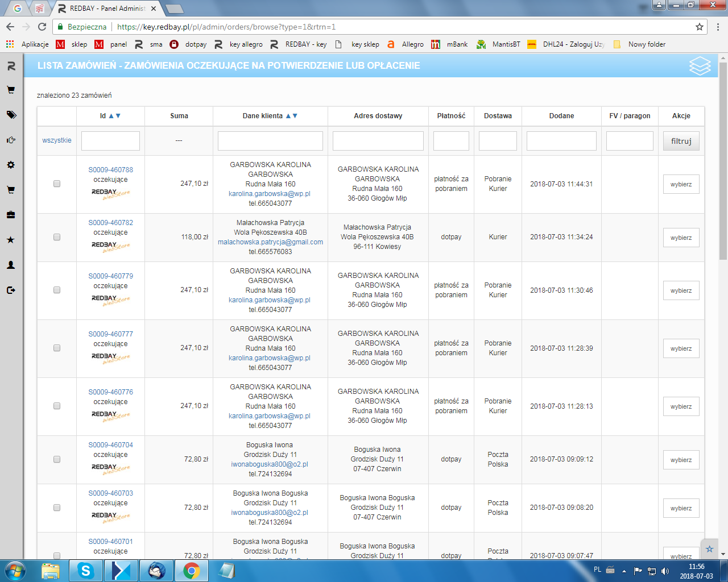728x582 pixels.
Task: Sort Dane klienta descending with the down arrow
Action: click(295, 116)
